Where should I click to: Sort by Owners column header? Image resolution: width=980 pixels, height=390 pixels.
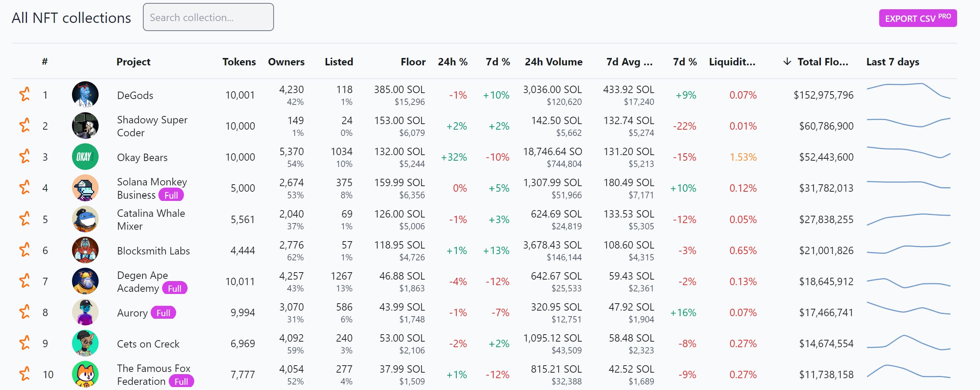286,62
